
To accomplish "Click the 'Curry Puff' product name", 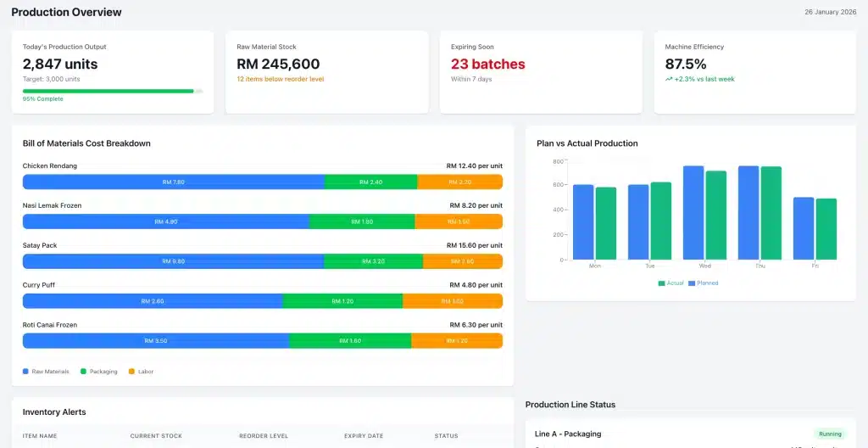I will click(39, 286).
